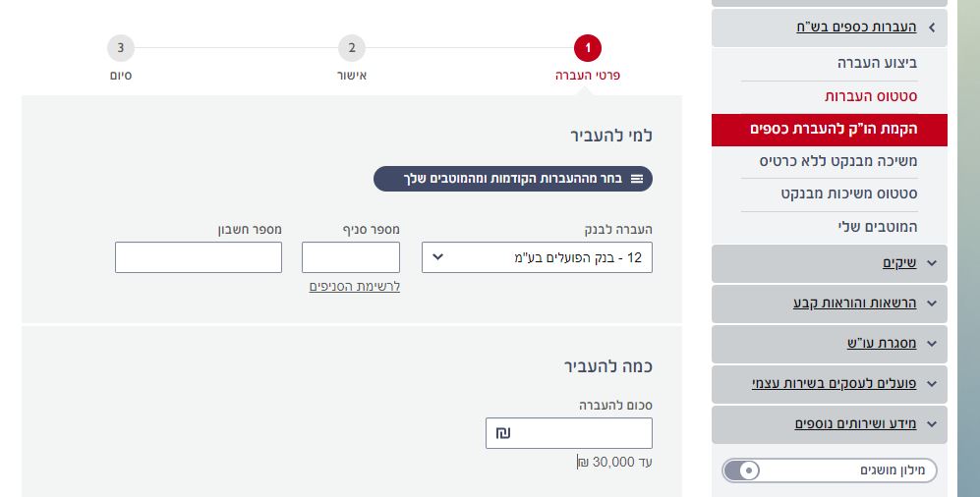Open the 'העברה לבנק' bank dropdown
This screenshot has width=980, height=497.
(537, 257)
